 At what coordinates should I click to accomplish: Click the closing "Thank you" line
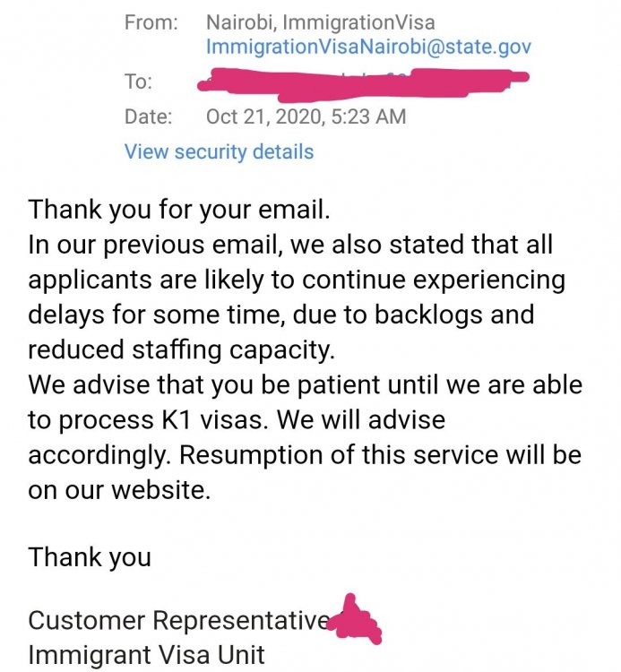click(90, 557)
